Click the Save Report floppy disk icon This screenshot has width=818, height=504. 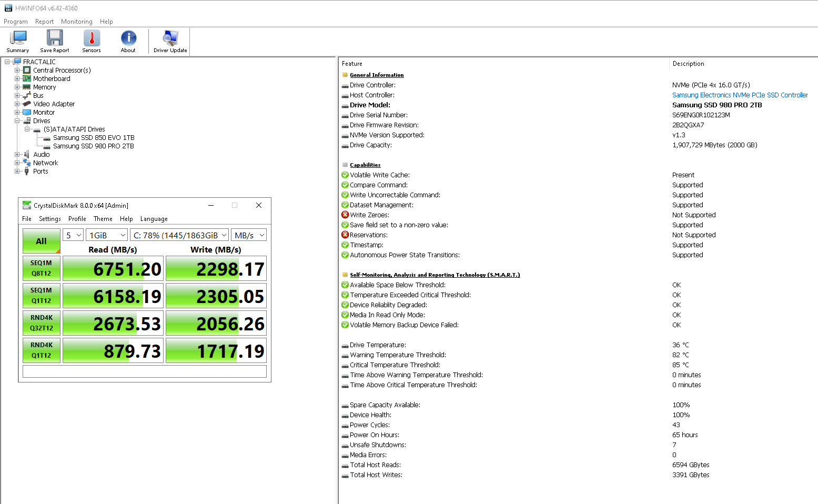[55, 38]
